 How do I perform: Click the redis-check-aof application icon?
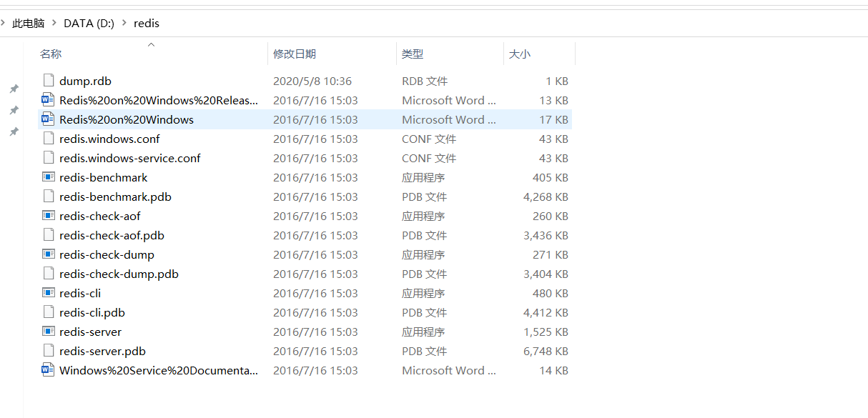coord(49,216)
